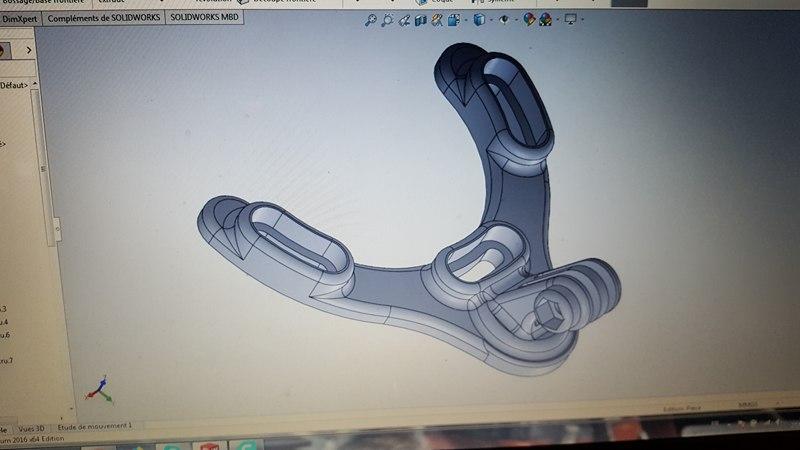Click the View Orientation icon
The height and width of the screenshot is (450, 800).
point(453,20)
